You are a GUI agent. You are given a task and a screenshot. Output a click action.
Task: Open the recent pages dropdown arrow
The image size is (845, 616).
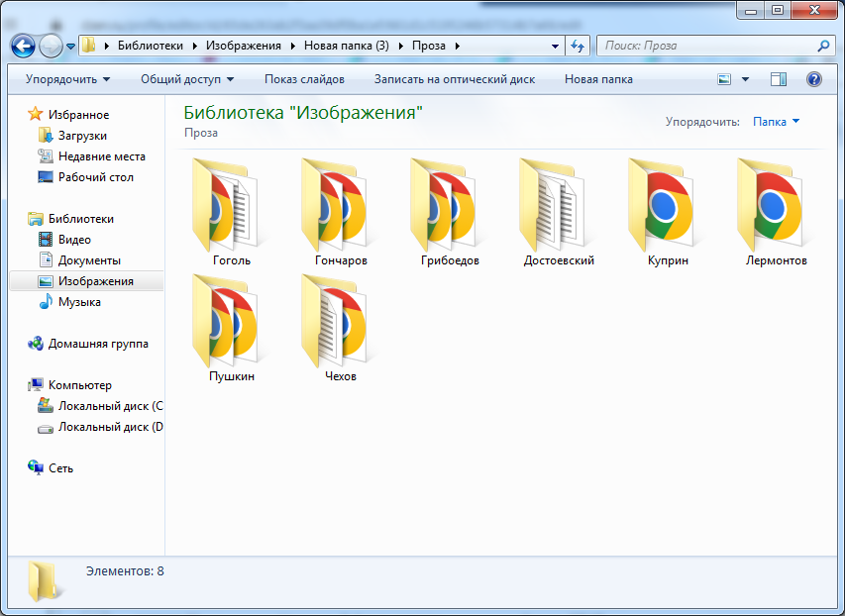point(70,47)
